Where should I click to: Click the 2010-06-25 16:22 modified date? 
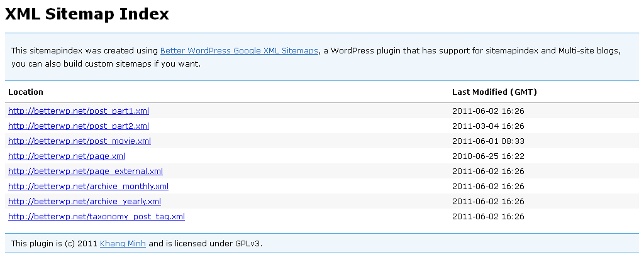tap(488, 156)
